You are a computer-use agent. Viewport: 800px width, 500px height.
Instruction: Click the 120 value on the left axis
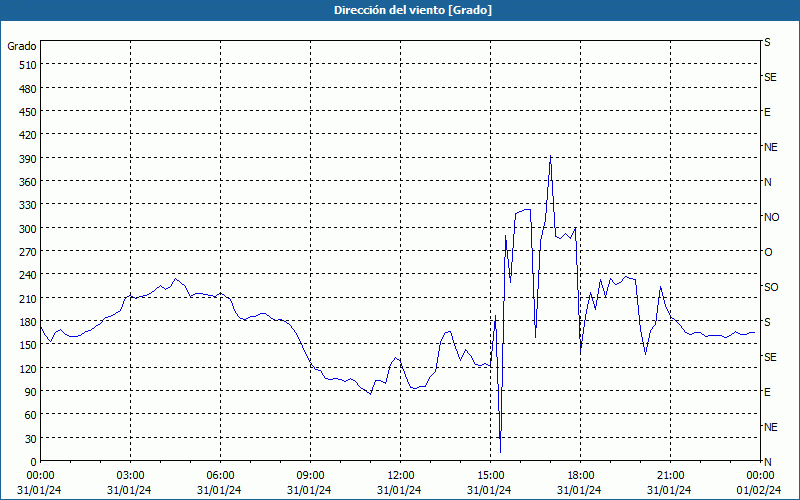pyautogui.click(x=28, y=368)
